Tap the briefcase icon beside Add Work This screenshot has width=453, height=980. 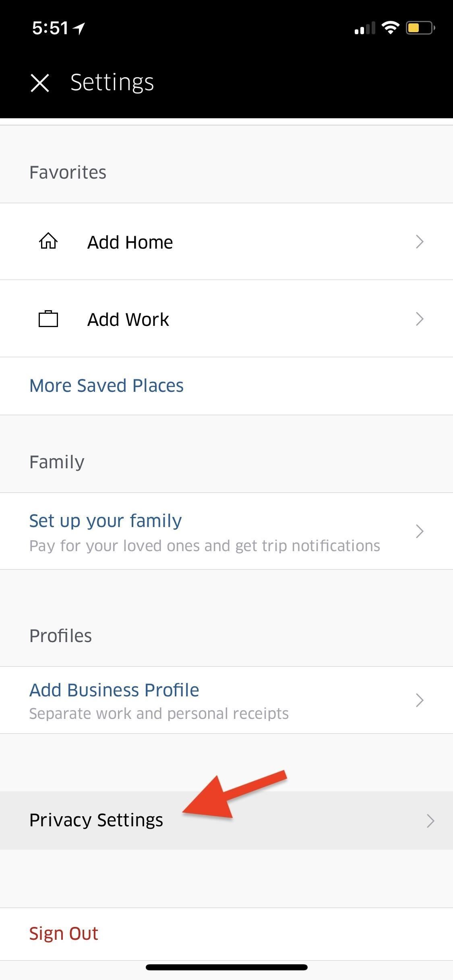click(x=48, y=319)
